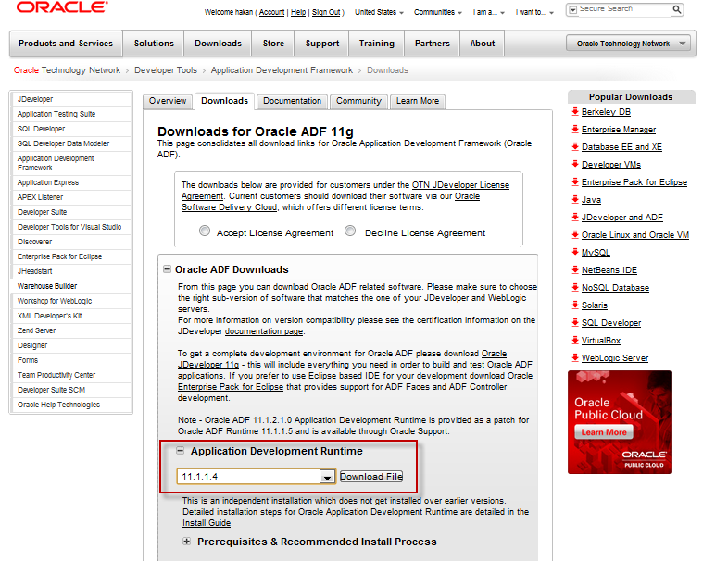The image size is (728, 561).
Task: Open the Downloads main navigation menu
Action: click(x=218, y=44)
